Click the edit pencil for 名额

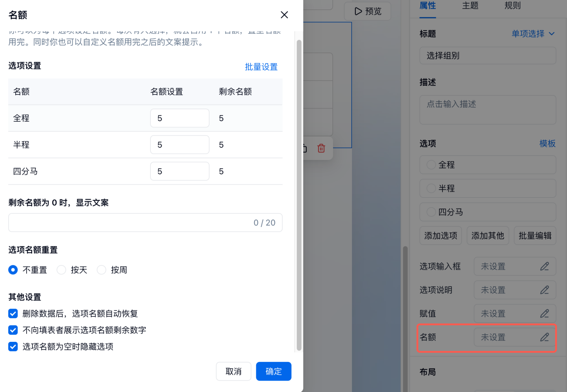(544, 337)
